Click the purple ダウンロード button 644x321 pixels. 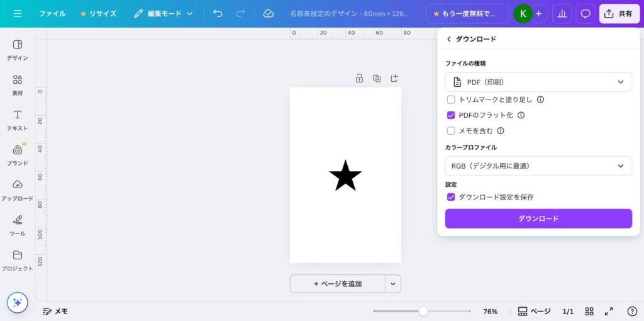pos(538,218)
